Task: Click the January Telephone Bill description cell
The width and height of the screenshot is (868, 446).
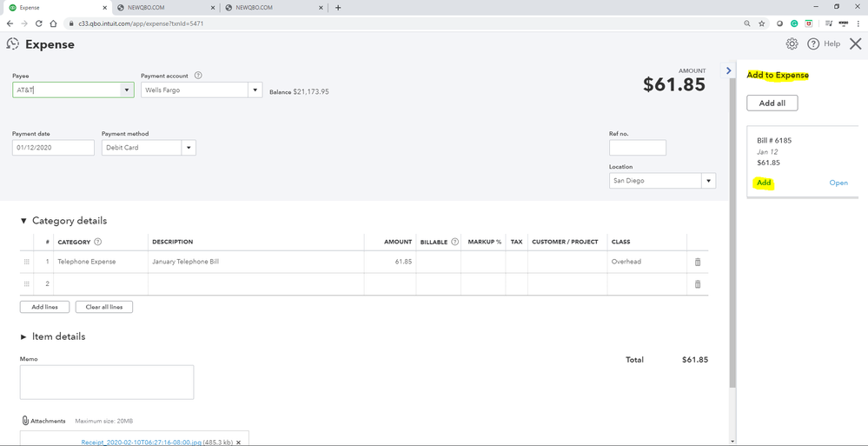Action: coord(255,262)
